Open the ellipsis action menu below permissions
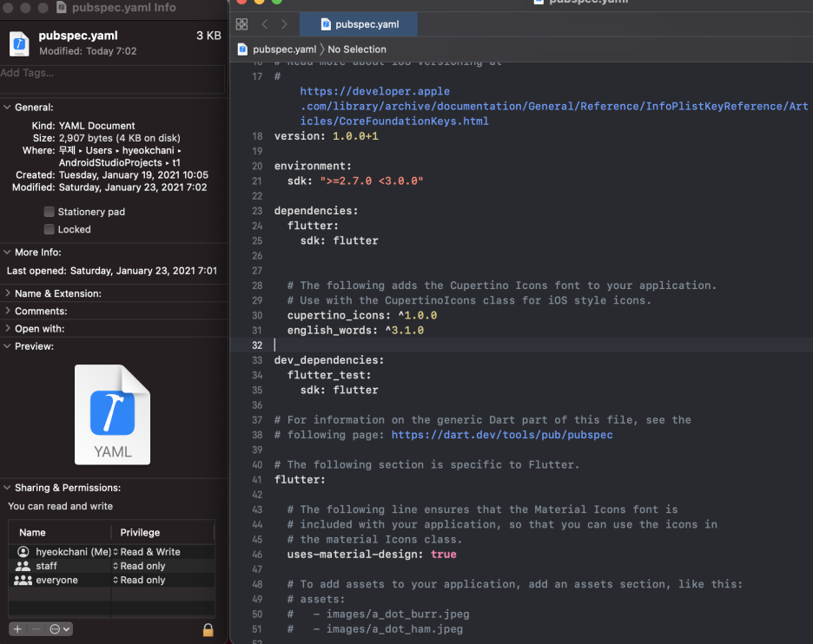This screenshot has height=644, width=813. tap(59, 629)
